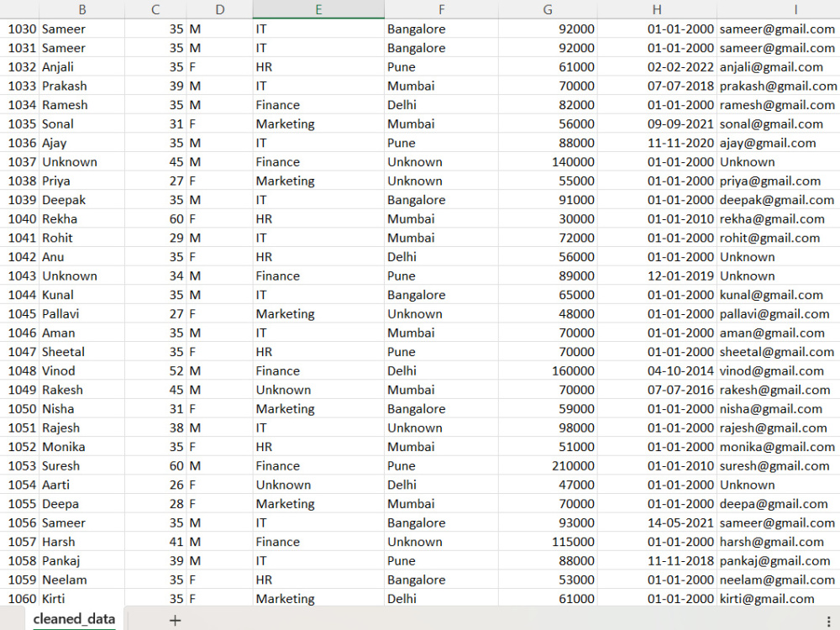Click the name cell 'Harsh'
This screenshot has width=840, height=630.
coord(82,542)
